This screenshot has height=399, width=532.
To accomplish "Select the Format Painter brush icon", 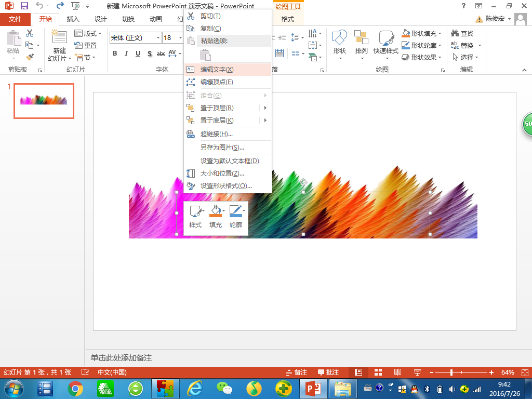I will pyautogui.click(x=30, y=57).
